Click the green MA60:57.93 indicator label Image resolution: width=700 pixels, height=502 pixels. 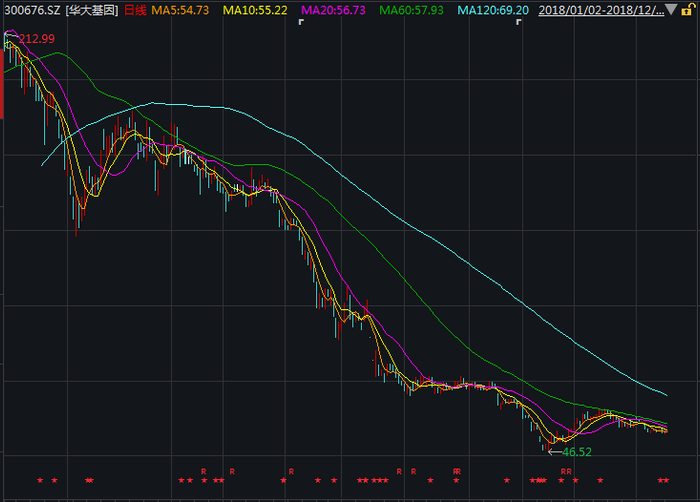tap(411, 10)
